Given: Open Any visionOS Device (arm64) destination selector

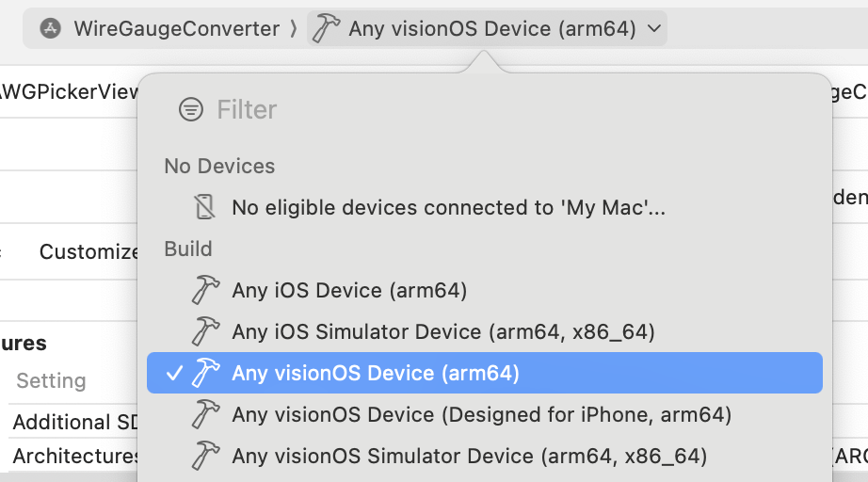Looking at the screenshot, I should point(487,28).
